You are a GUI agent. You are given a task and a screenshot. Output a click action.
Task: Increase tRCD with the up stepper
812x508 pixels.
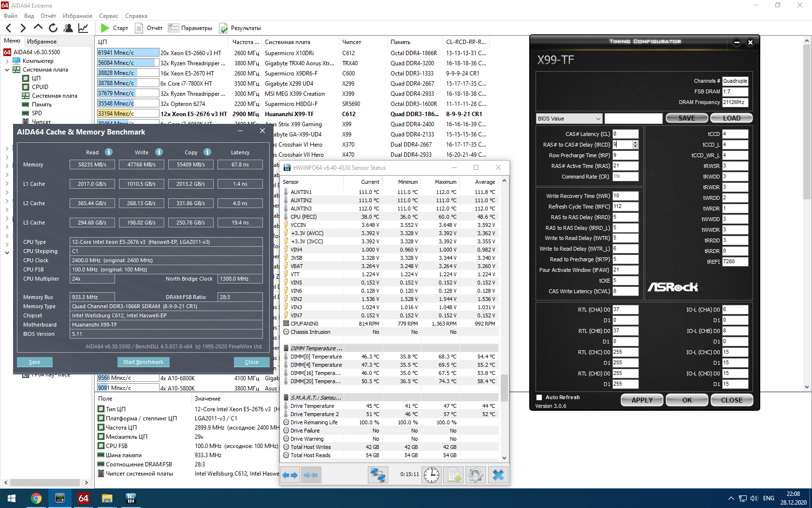coord(635,143)
